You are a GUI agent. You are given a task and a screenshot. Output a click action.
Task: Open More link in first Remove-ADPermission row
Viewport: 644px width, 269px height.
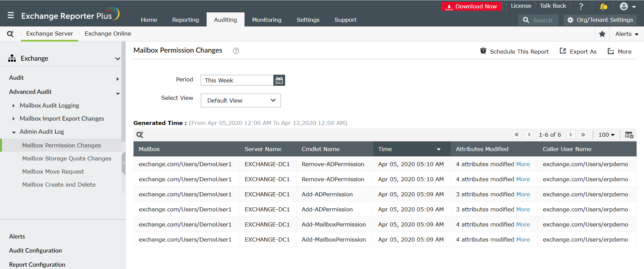(523, 164)
